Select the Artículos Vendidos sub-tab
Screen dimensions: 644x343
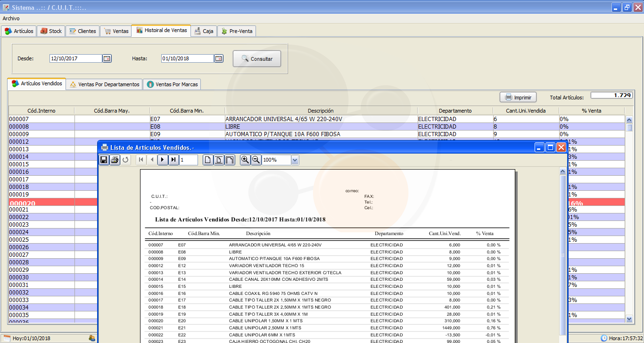37,83
